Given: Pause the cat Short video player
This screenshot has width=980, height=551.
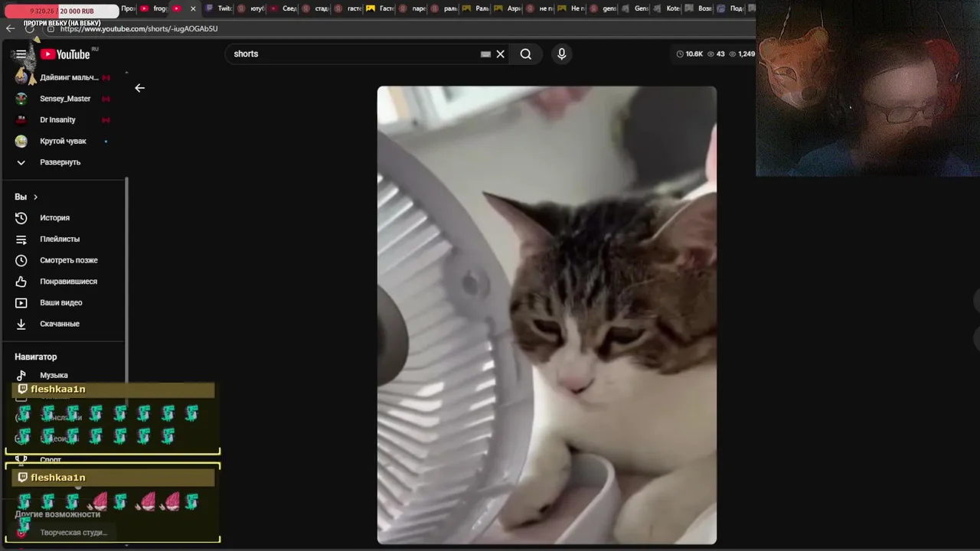Looking at the screenshot, I should coord(547,315).
